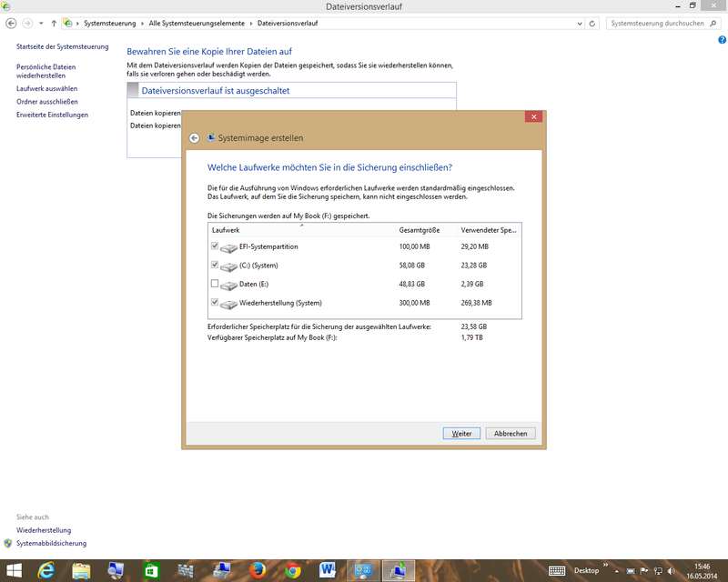The width and height of the screenshot is (728, 582).
Task: Enable the Daten (E:) checkbox
Action: click(x=215, y=283)
